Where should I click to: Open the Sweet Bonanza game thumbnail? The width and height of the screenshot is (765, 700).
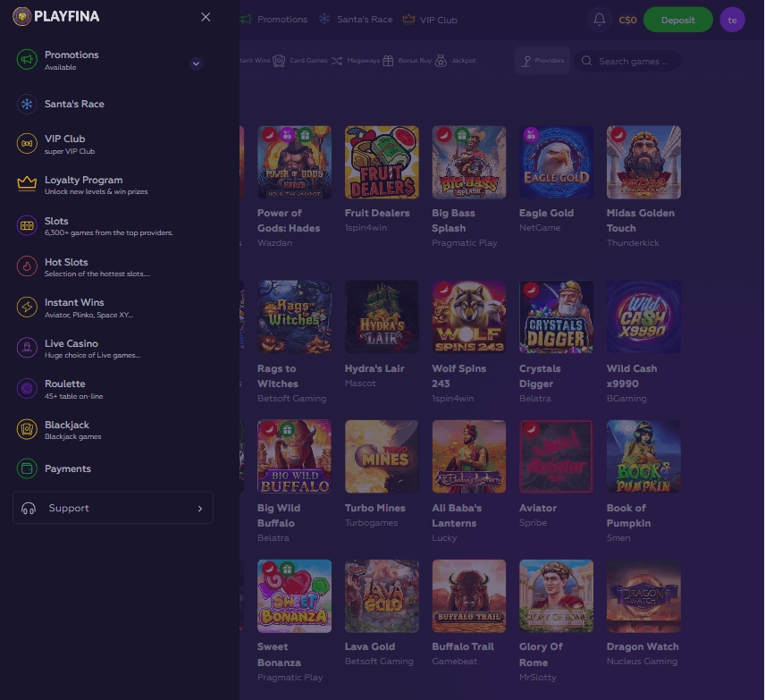coord(294,596)
